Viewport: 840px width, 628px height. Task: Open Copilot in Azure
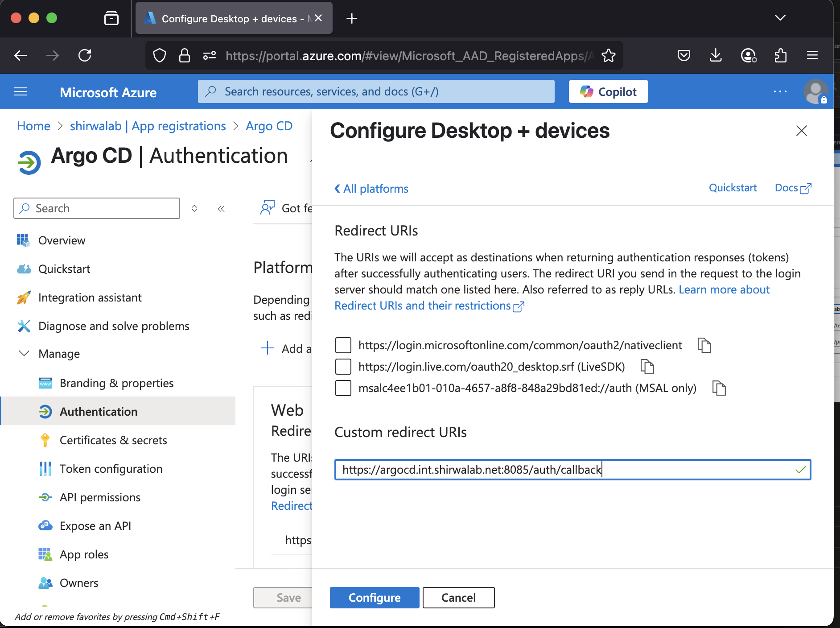point(609,91)
